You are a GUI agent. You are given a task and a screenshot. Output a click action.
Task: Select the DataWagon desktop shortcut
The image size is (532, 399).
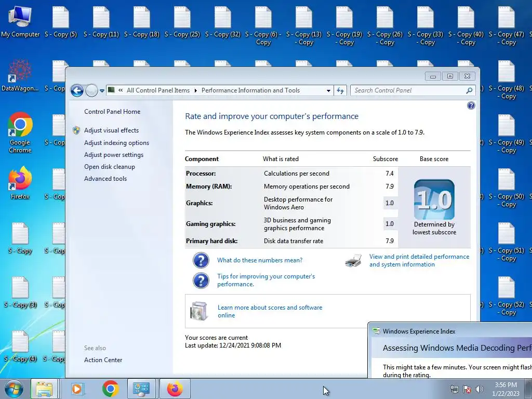click(20, 75)
